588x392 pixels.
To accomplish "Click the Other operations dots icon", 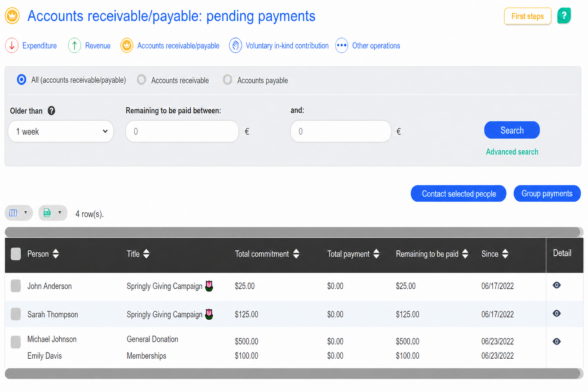I will (x=341, y=46).
